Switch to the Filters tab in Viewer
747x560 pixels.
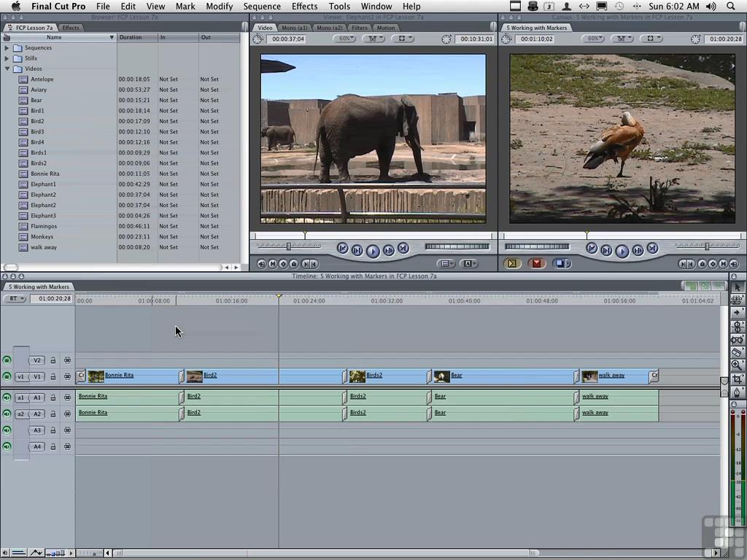pyautogui.click(x=359, y=28)
